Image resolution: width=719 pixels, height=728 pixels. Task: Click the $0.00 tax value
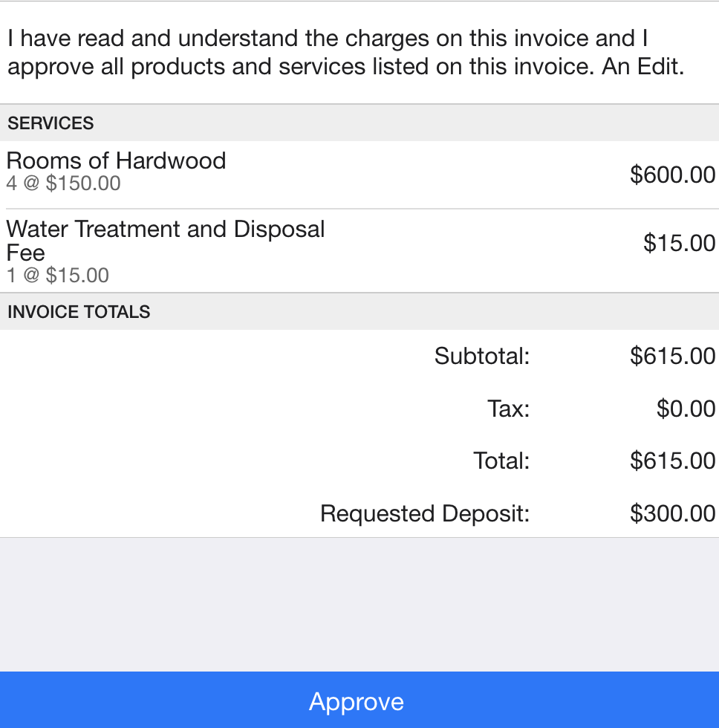tap(686, 409)
